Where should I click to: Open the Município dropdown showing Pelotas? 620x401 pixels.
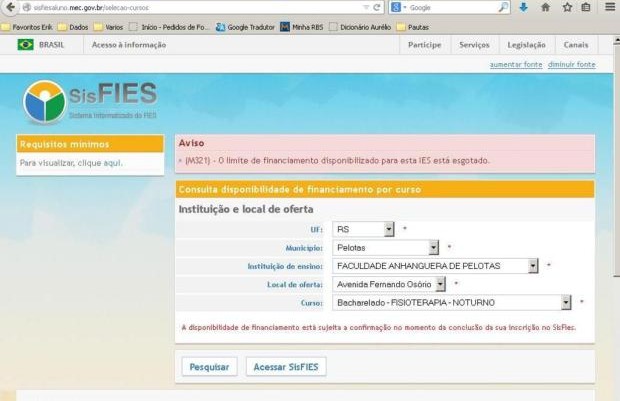pos(386,248)
